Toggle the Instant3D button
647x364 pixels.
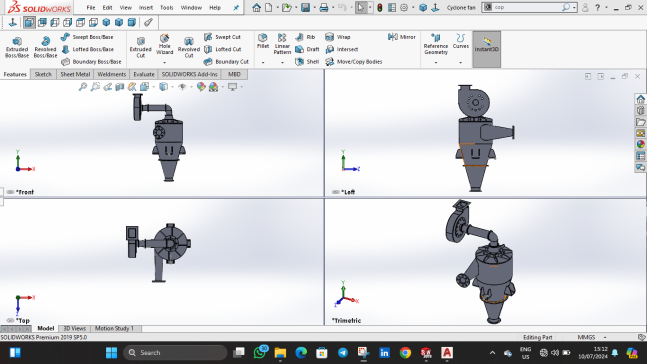click(486, 49)
